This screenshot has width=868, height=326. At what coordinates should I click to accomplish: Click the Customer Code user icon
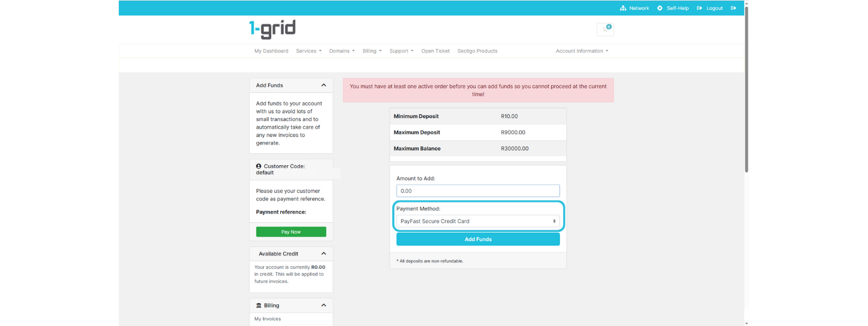(x=259, y=166)
